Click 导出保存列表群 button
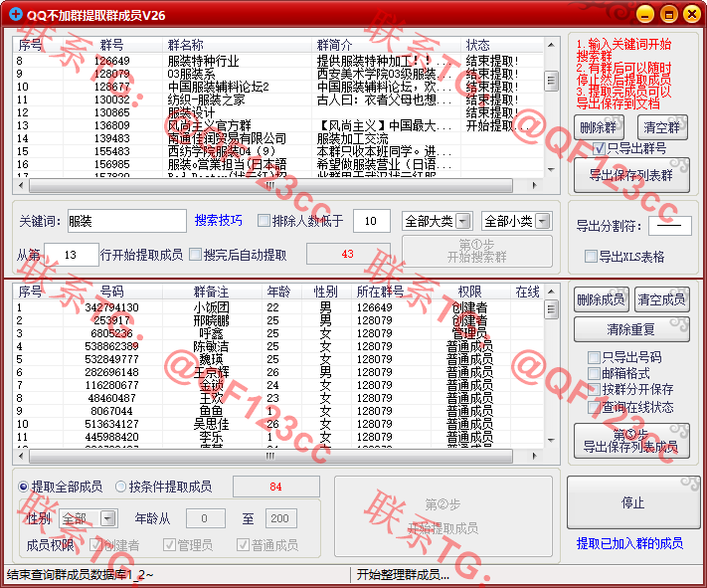 pyautogui.click(x=631, y=175)
